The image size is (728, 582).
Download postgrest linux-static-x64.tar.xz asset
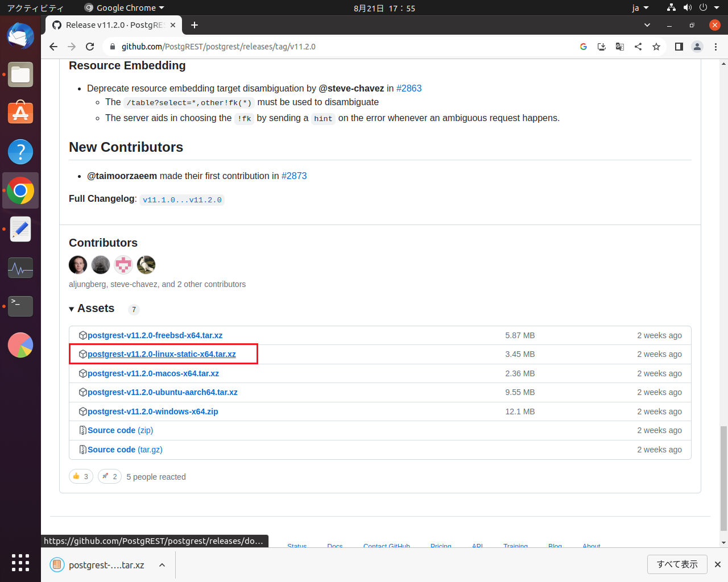click(x=162, y=354)
